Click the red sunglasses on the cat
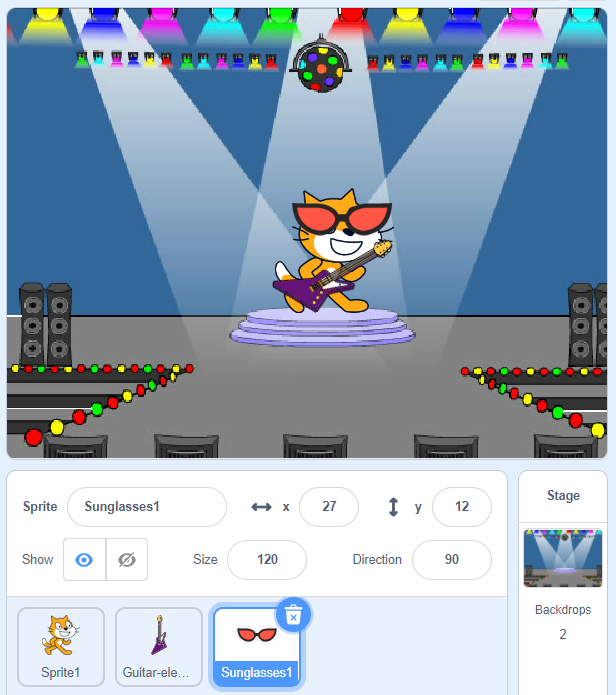Screen dimensions: 616x695 point(342,218)
